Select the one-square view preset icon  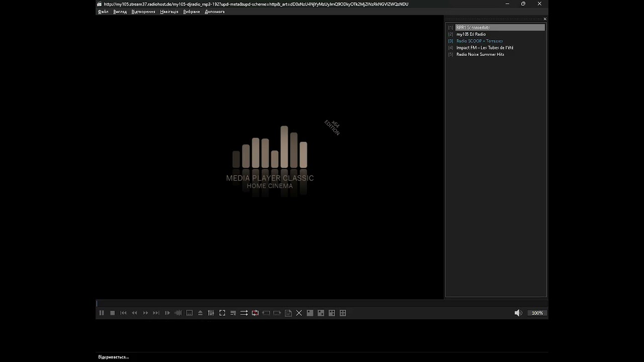(x=310, y=313)
